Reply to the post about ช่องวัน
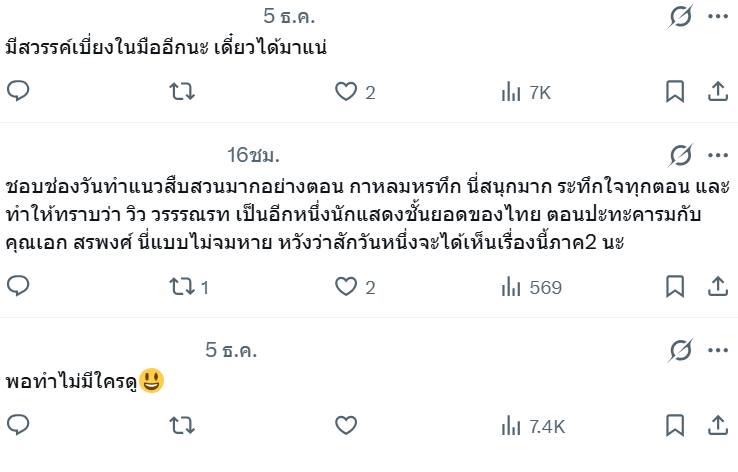The image size is (738, 472). [19, 287]
